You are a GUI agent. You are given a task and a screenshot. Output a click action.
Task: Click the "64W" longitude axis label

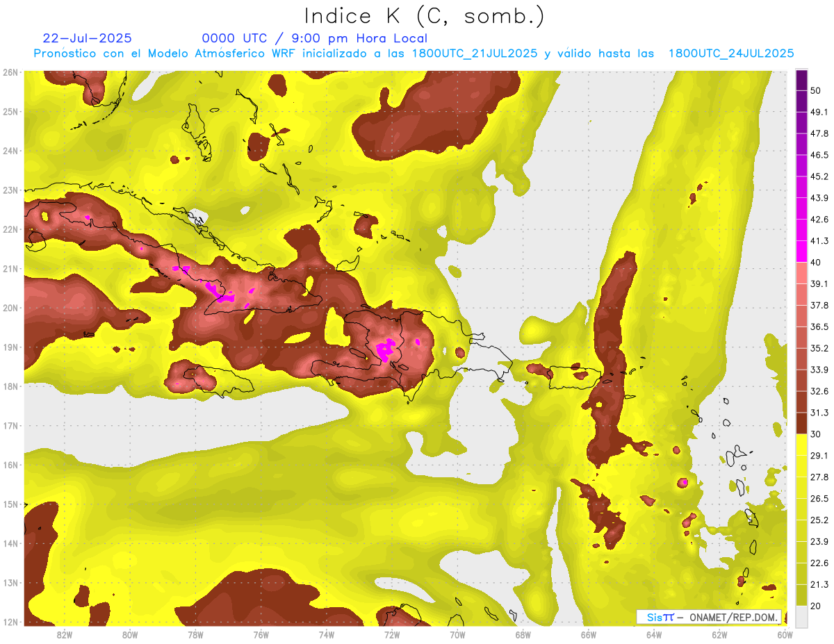tap(654, 635)
